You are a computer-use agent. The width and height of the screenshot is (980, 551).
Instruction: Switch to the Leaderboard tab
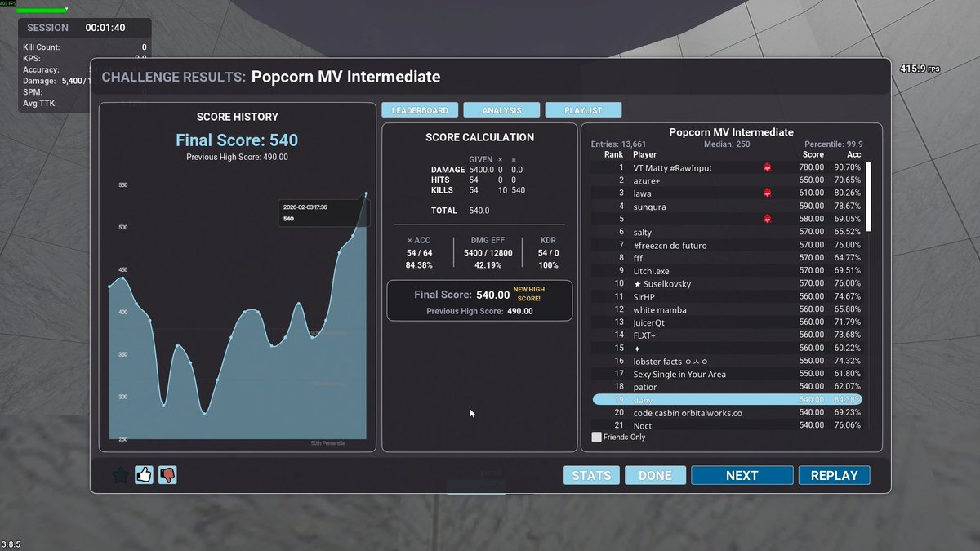[420, 109]
